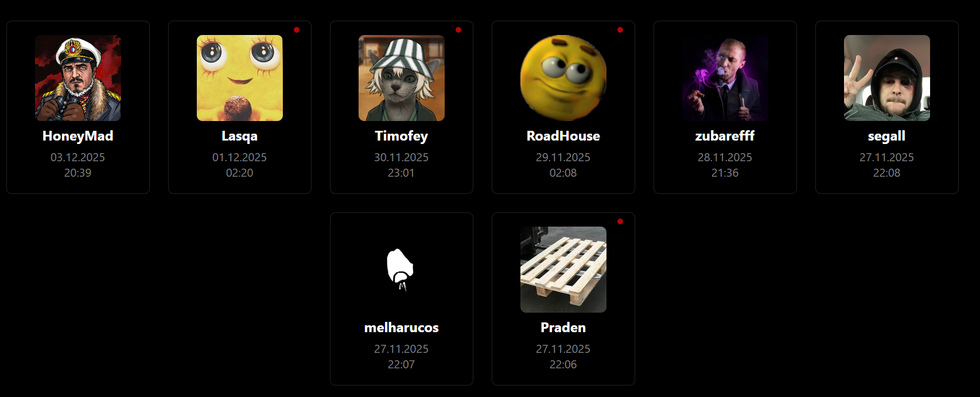Click the zubarefff username
Screen dimensions: 980x397
coord(725,136)
